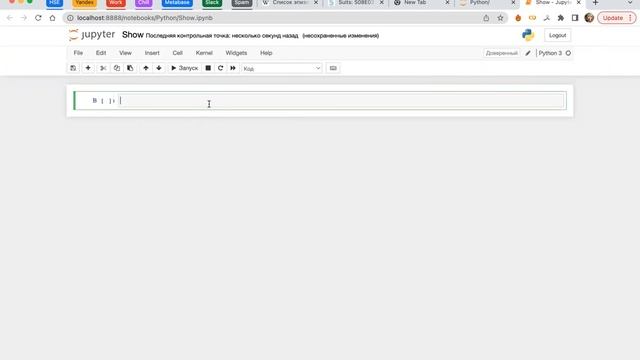Open the View menu

click(125, 53)
